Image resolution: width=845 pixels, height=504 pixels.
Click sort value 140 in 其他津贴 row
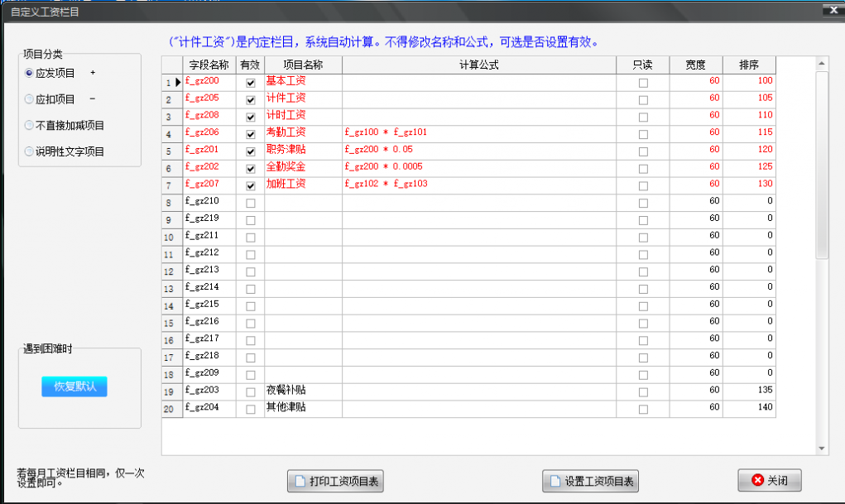[766, 407]
